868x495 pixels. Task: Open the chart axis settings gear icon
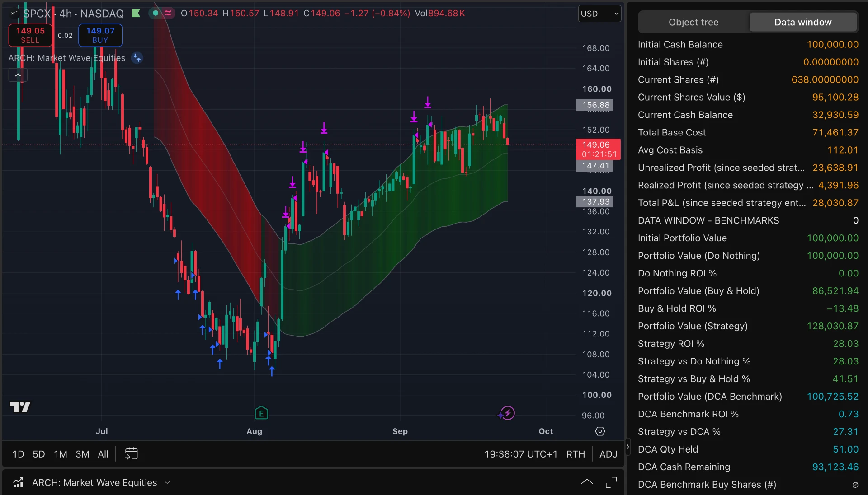coord(600,431)
